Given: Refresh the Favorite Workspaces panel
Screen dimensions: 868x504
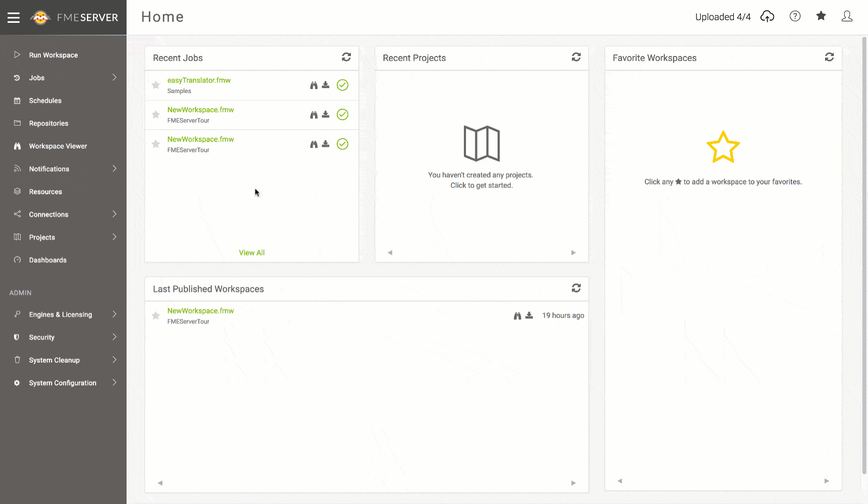Looking at the screenshot, I should point(829,57).
